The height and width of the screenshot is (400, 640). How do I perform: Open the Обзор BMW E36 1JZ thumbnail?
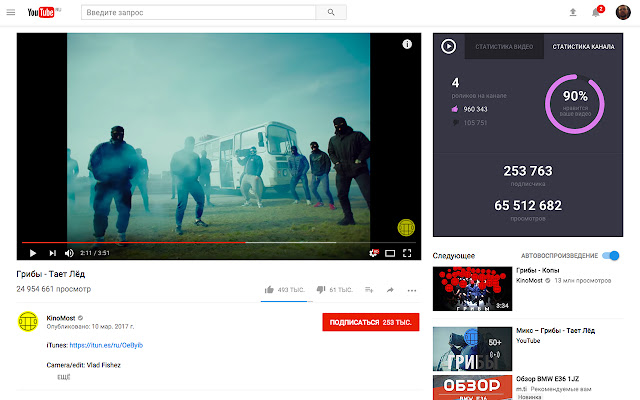(x=472, y=387)
